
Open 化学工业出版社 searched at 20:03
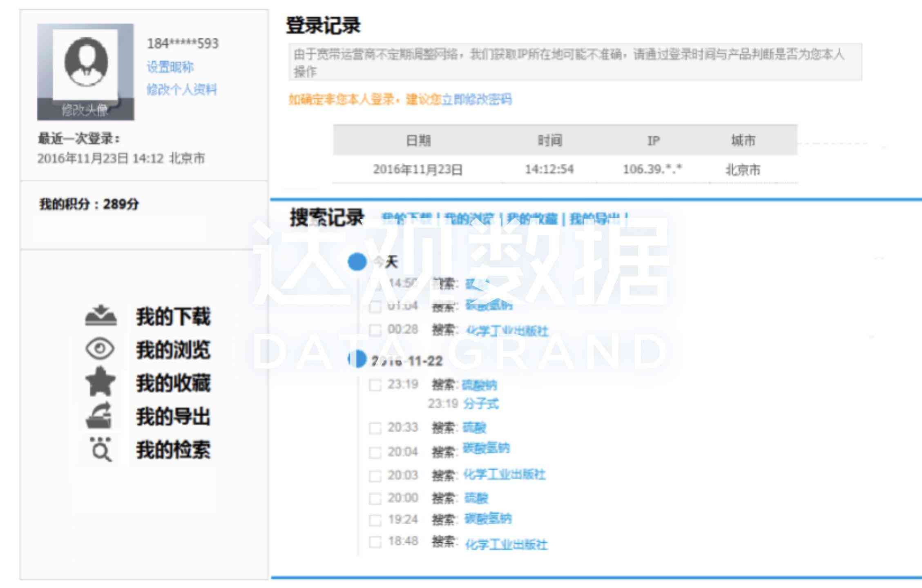505,474
